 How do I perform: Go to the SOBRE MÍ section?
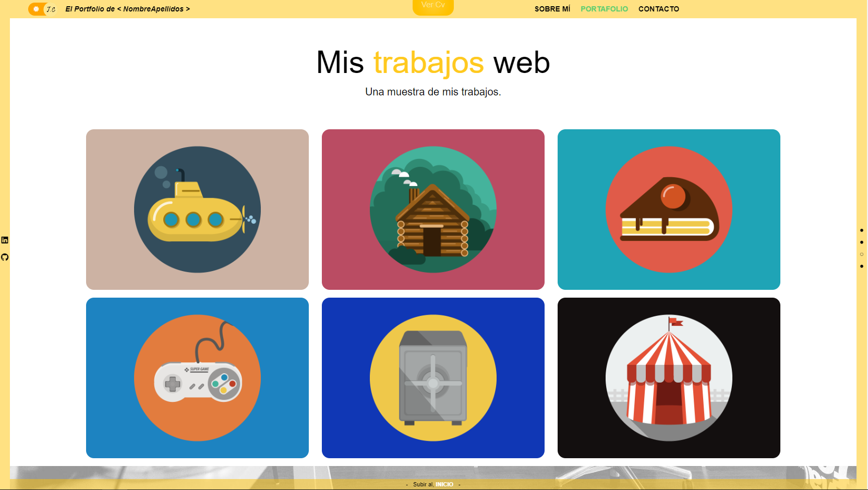(x=552, y=9)
